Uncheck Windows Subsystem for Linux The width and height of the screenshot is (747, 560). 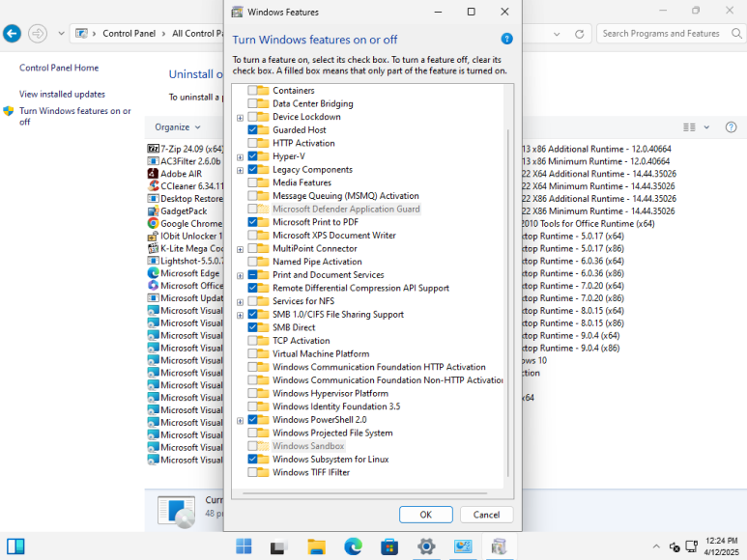point(252,460)
